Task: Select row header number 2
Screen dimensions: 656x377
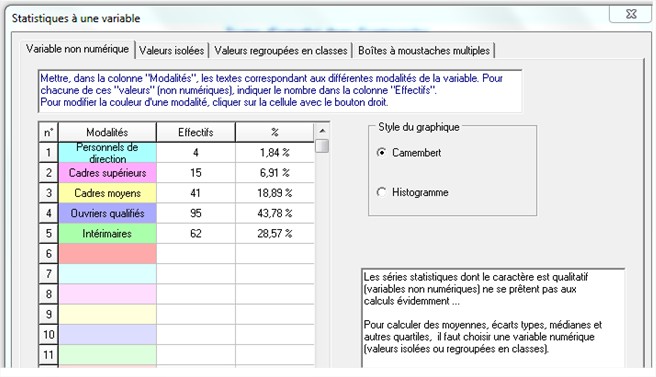Action: [49, 173]
